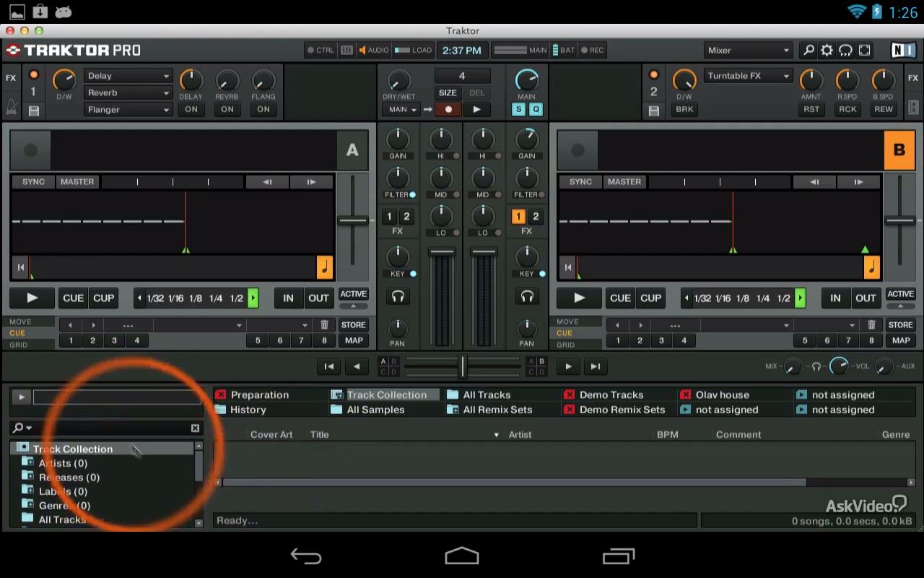Set Deck B as MASTER

tap(624, 182)
